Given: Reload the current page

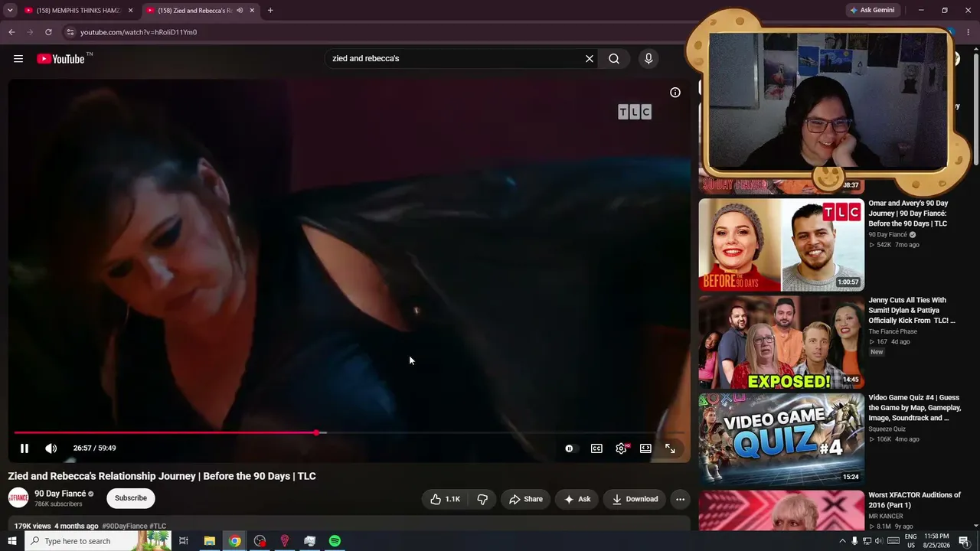Looking at the screenshot, I should pyautogui.click(x=48, y=32).
